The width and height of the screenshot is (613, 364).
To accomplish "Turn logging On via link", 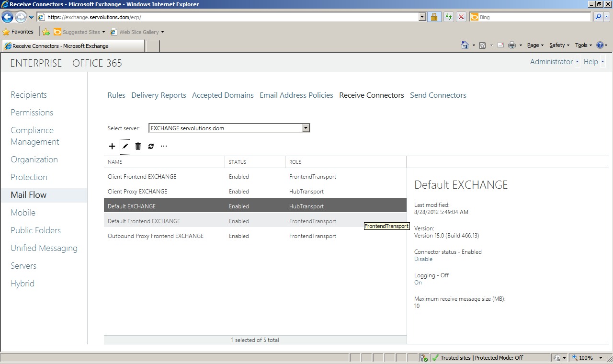I will pos(418,283).
